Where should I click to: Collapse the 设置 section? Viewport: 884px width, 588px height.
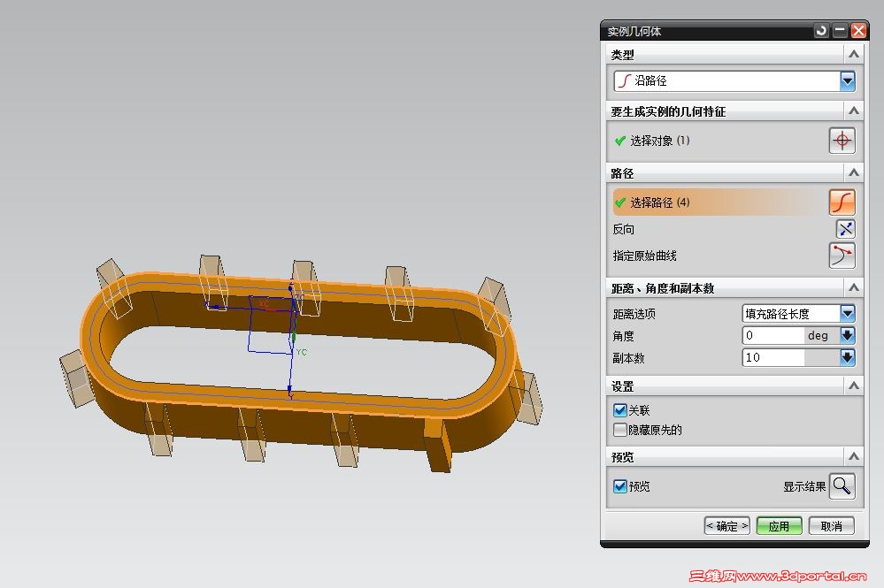coord(854,386)
